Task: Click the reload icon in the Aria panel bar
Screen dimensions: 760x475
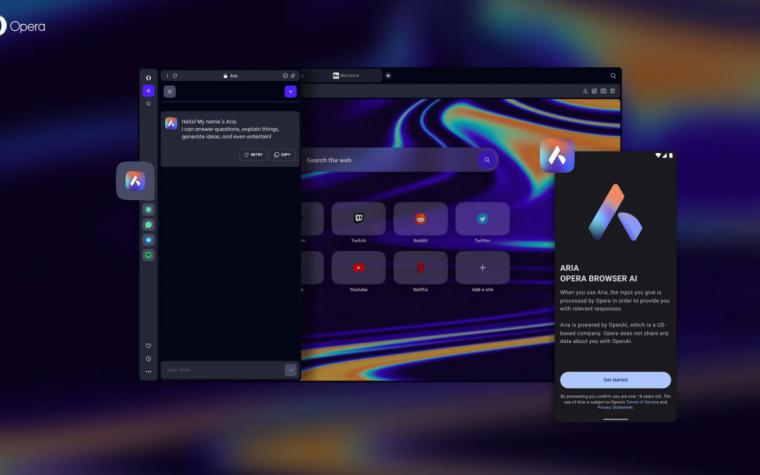Action: pos(175,76)
